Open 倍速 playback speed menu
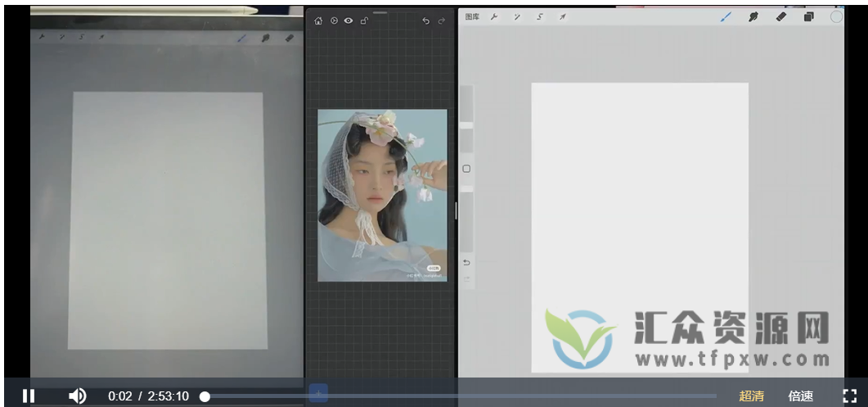Screen dimensions: 868x407 click(800, 396)
